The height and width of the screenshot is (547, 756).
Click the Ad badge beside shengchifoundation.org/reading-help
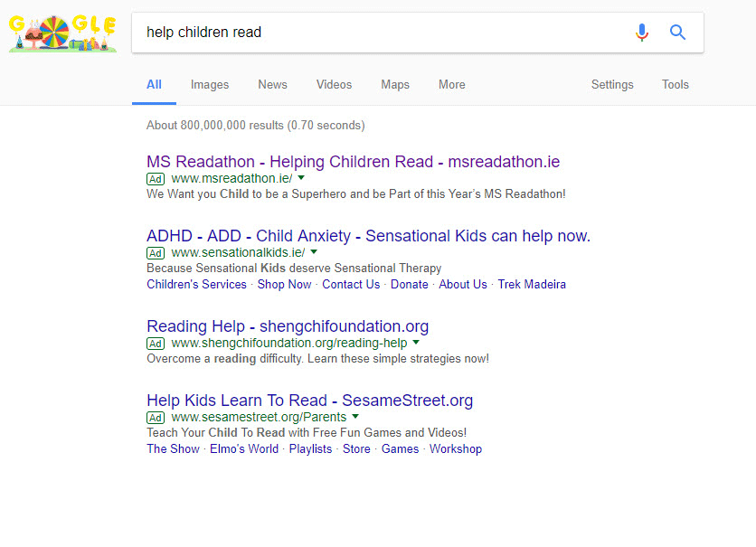[x=156, y=344]
